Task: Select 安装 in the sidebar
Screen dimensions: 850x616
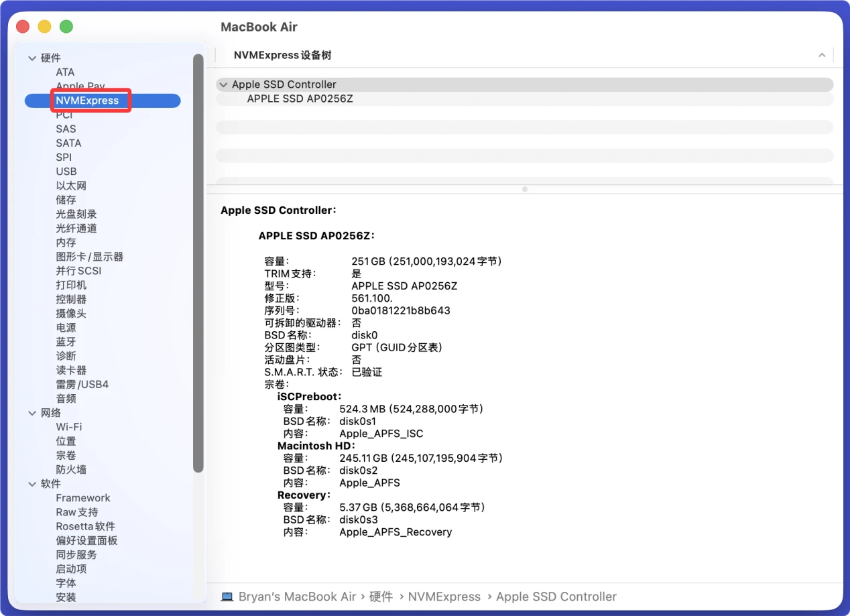Action: click(x=66, y=597)
